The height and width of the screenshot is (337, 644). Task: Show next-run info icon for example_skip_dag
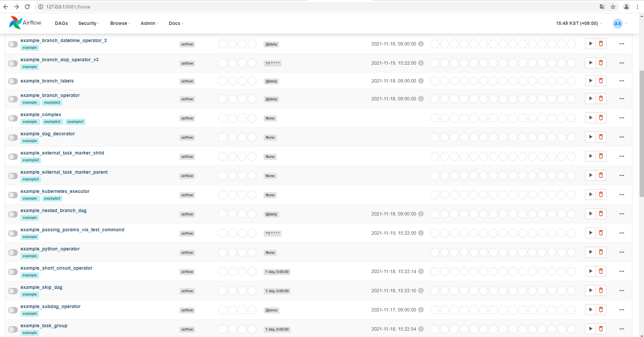coord(421,291)
